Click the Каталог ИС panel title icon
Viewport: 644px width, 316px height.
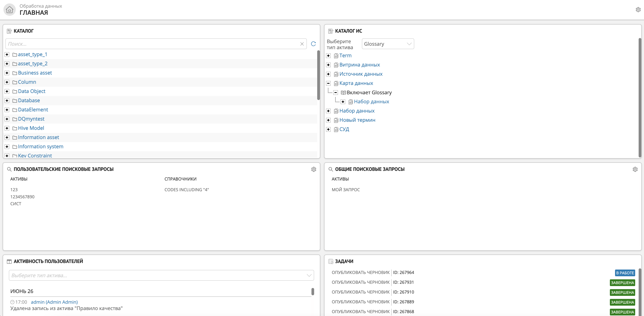click(330, 31)
